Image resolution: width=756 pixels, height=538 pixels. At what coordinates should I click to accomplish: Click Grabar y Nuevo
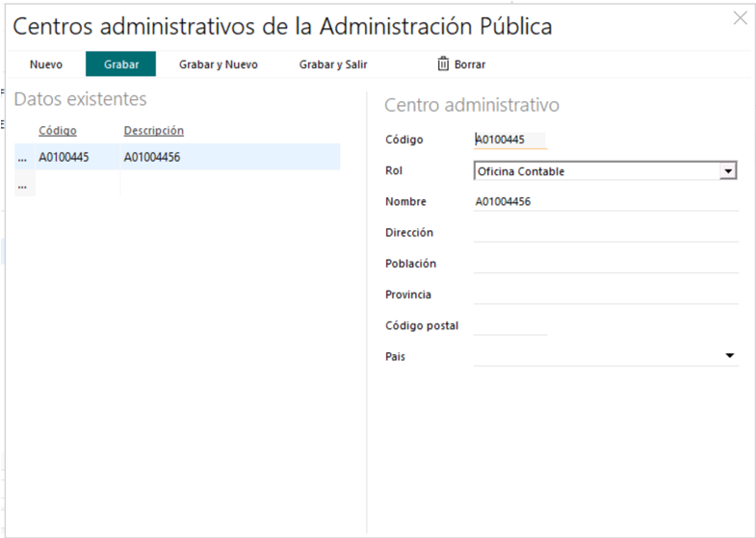coord(218,64)
